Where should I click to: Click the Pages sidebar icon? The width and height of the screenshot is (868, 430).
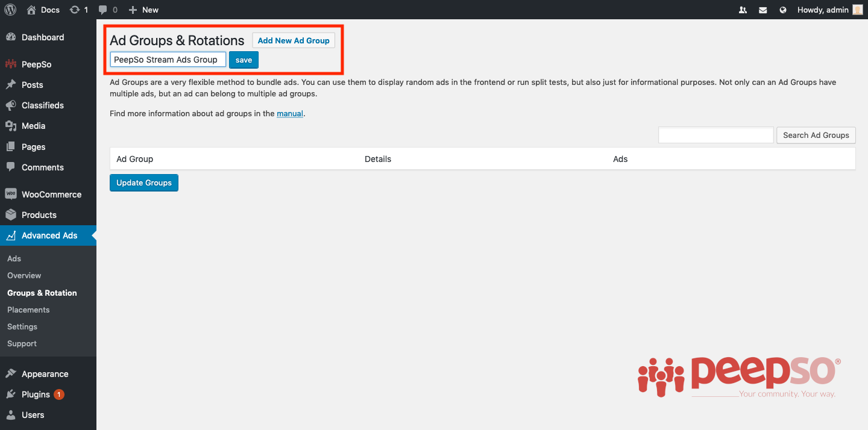tap(11, 147)
